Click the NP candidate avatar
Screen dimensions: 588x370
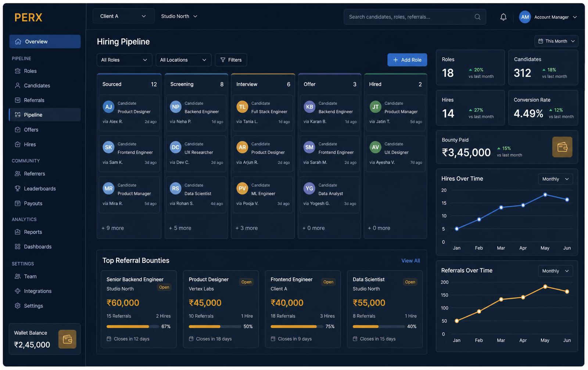click(x=176, y=107)
